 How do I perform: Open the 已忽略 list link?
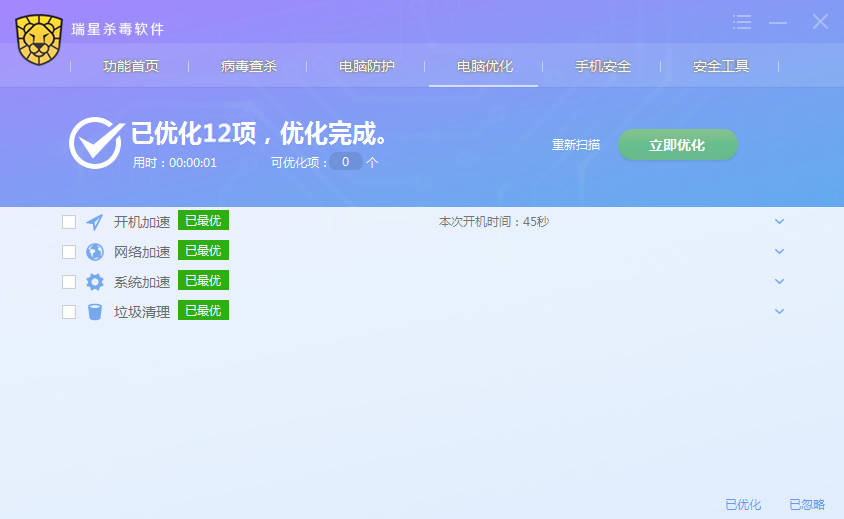click(807, 505)
